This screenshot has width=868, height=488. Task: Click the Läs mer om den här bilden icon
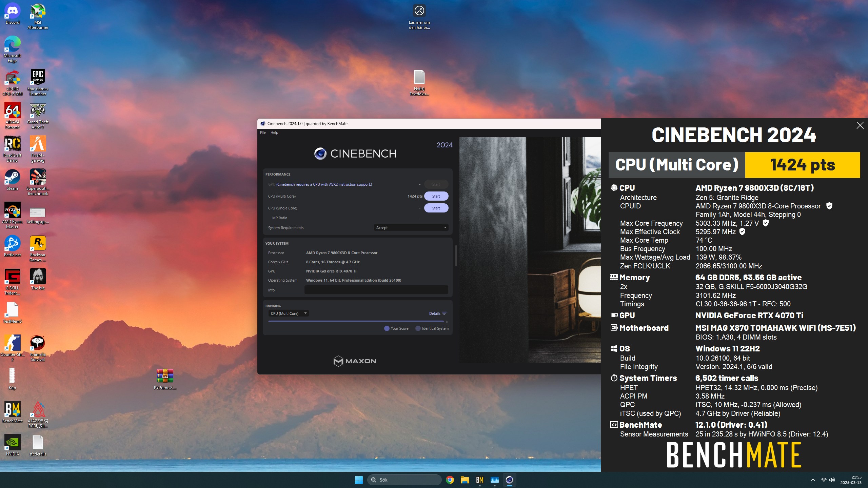click(419, 16)
